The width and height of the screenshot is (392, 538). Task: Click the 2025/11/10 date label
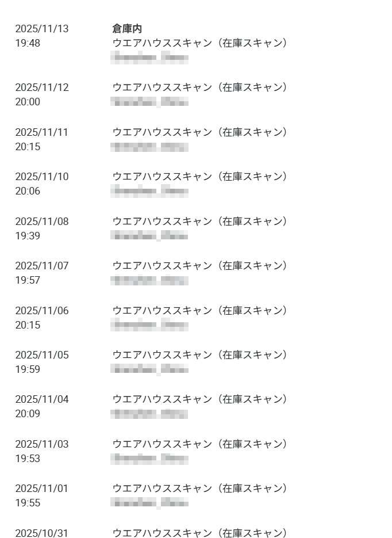(41, 177)
